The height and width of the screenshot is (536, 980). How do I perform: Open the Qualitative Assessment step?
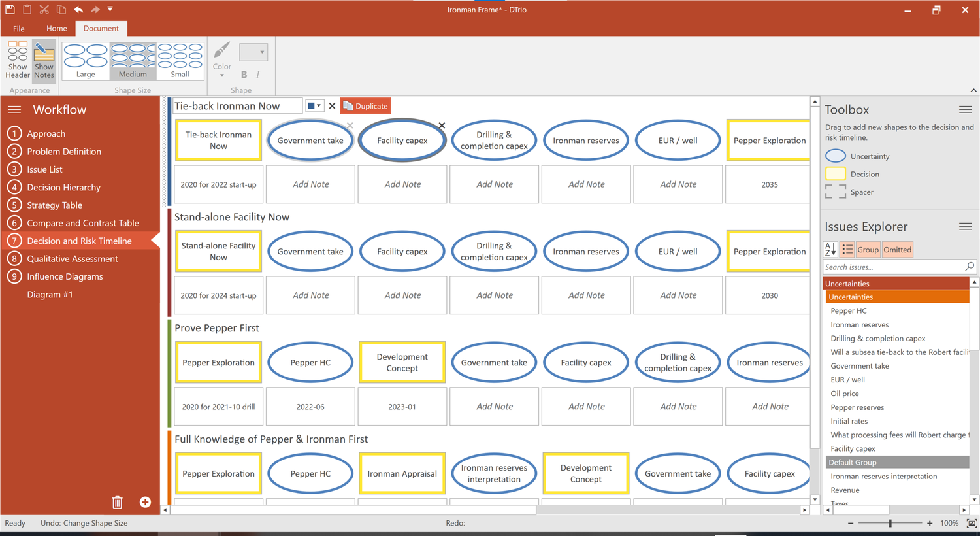coord(73,259)
